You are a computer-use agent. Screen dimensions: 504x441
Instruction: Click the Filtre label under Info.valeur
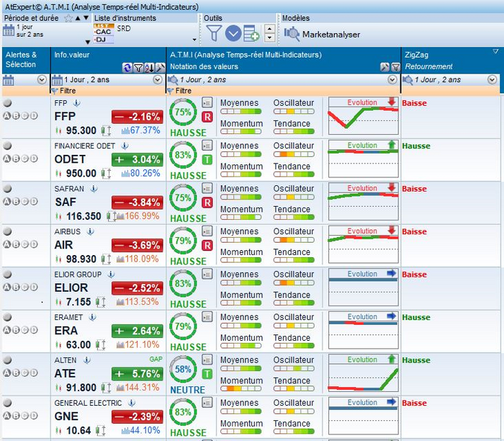point(68,91)
